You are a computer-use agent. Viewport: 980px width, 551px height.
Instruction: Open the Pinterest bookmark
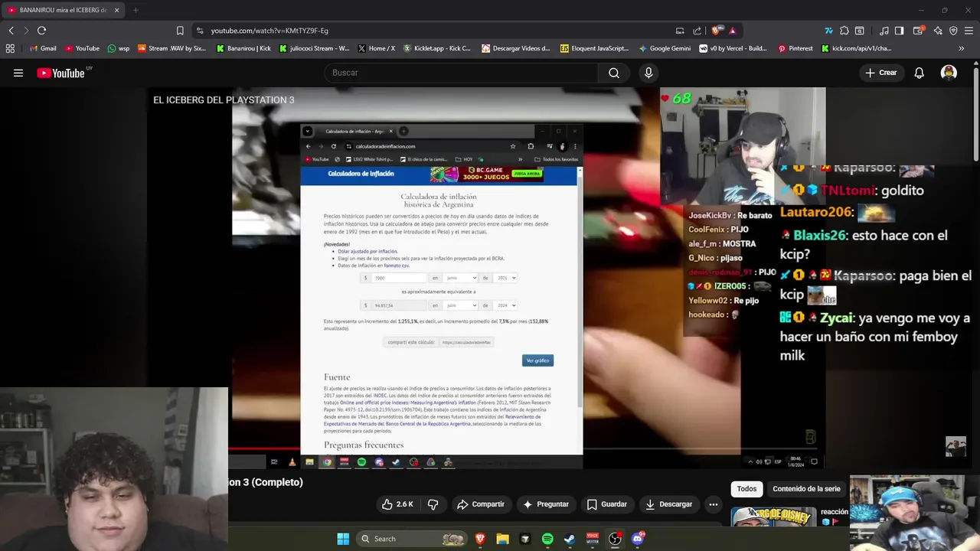pos(795,48)
